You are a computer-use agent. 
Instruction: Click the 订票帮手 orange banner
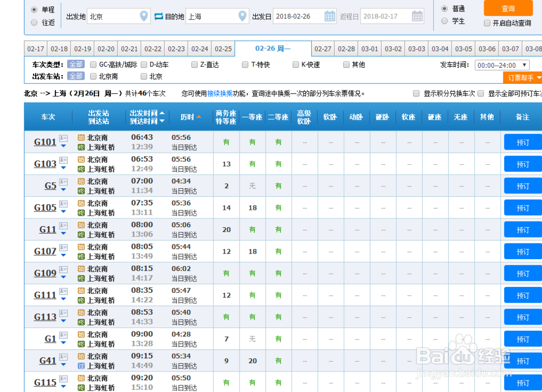[x=522, y=77]
